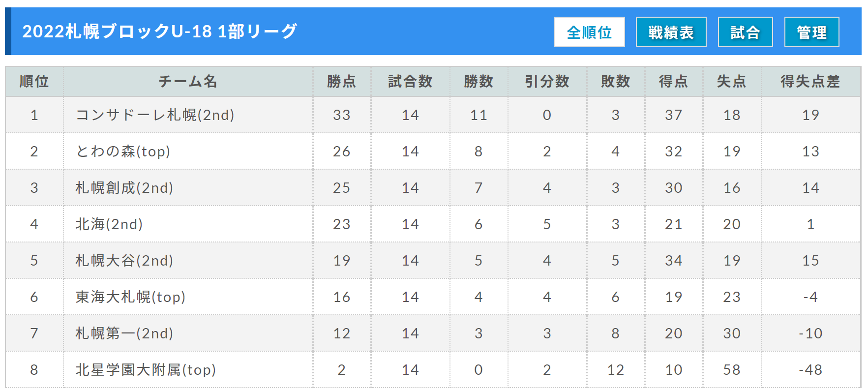
Task: Select the 全順位 tab
Action: pos(589,32)
